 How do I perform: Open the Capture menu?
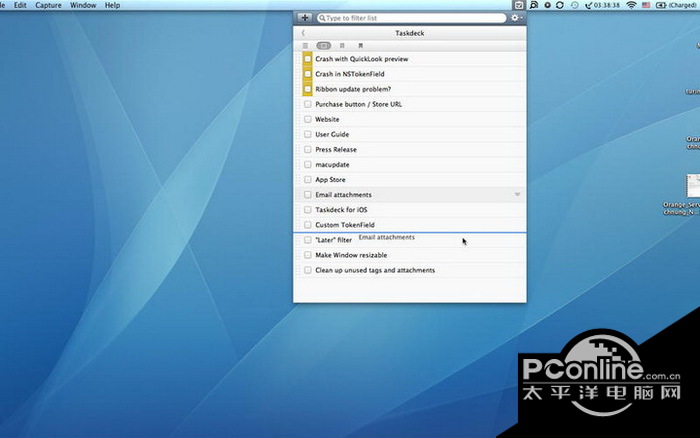pos(48,5)
